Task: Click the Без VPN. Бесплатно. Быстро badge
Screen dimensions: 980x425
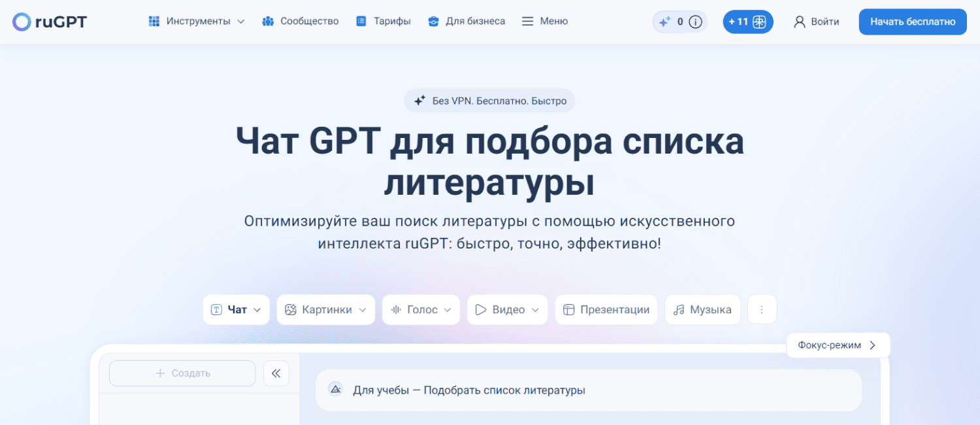Action: pyautogui.click(x=490, y=101)
